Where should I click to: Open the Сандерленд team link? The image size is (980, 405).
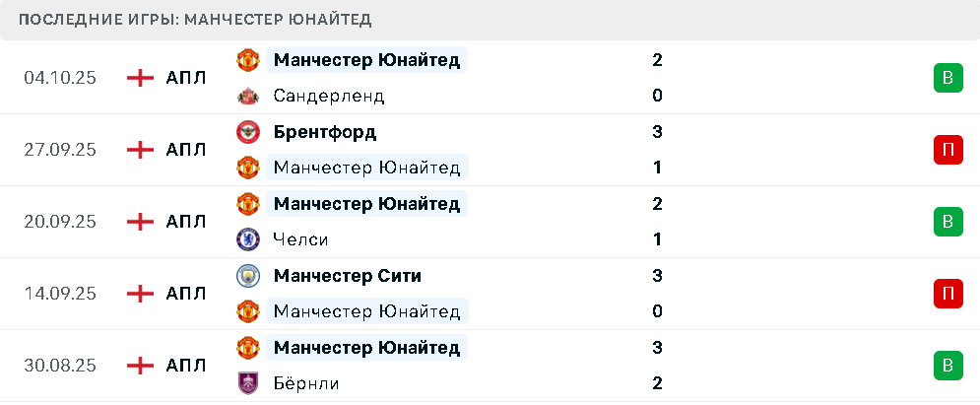(x=329, y=96)
